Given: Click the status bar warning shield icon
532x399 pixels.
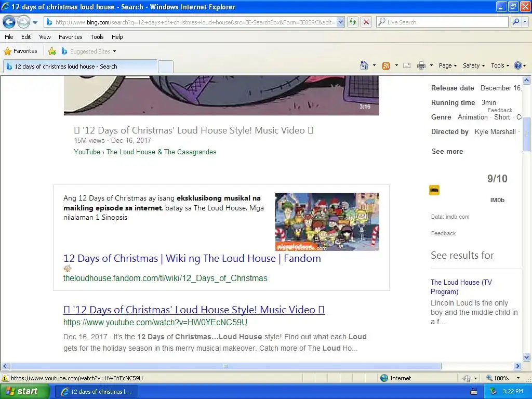Looking at the screenshot, I should point(5,378).
